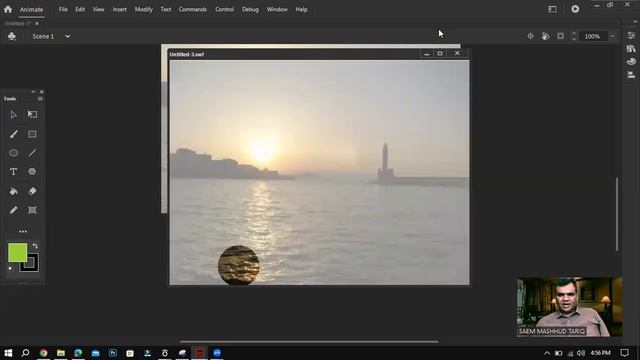Click the edit scene clapper icon
This screenshot has height=360, width=640.
pos(12,36)
